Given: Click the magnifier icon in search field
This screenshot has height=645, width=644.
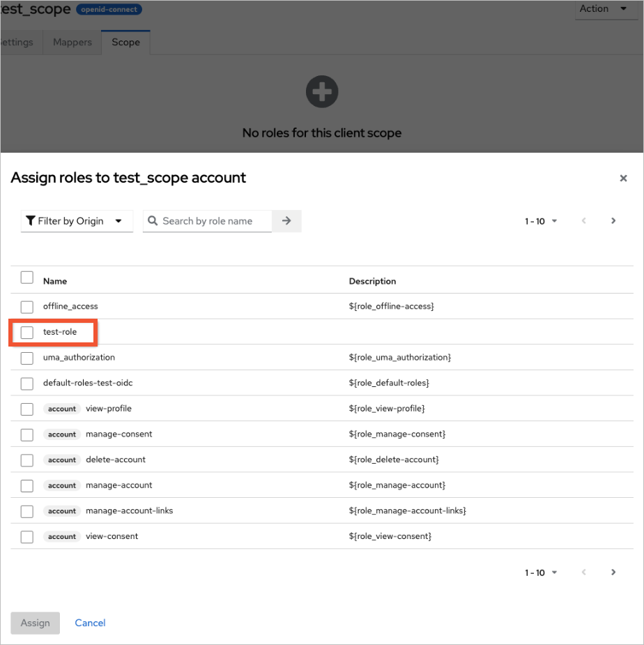Looking at the screenshot, I should click(153, 221).
